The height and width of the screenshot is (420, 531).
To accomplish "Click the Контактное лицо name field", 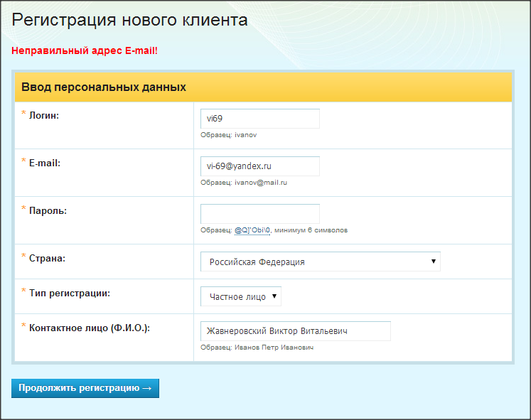I will point(295,331).
